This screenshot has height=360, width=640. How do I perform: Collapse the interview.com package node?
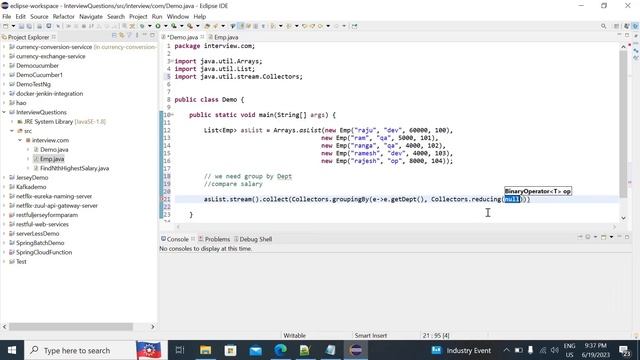(x=20, y=140)
